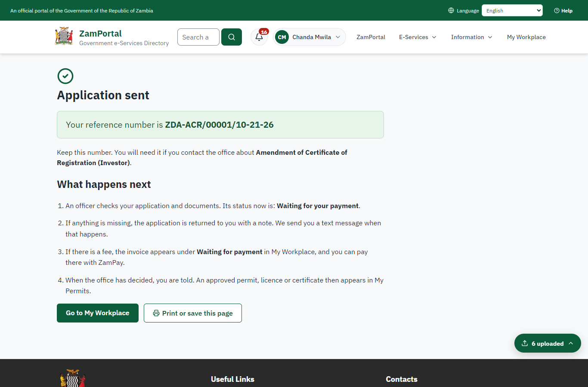Click the Application sent heading

click(x=103, y=95)
